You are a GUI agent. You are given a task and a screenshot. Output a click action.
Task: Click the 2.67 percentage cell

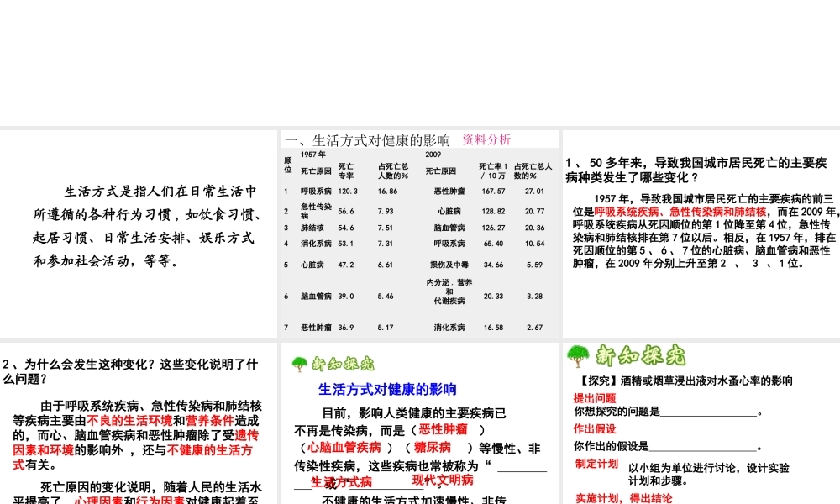tap(534, 328)
